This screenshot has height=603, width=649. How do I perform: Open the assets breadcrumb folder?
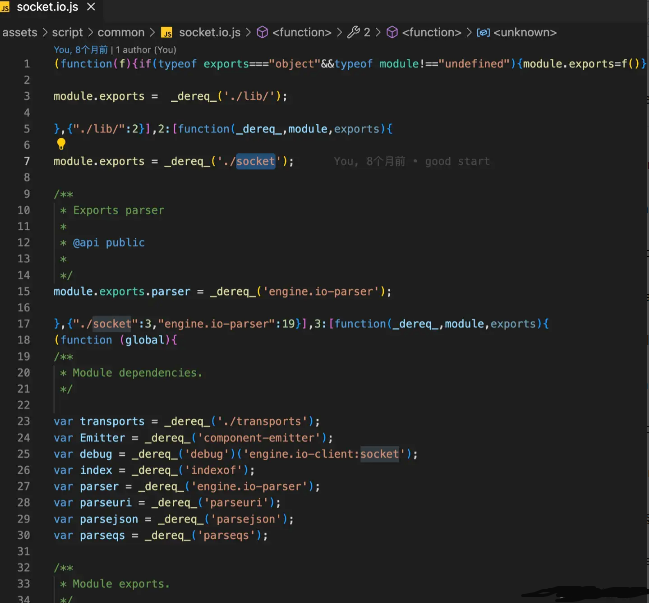coord(19,32)
